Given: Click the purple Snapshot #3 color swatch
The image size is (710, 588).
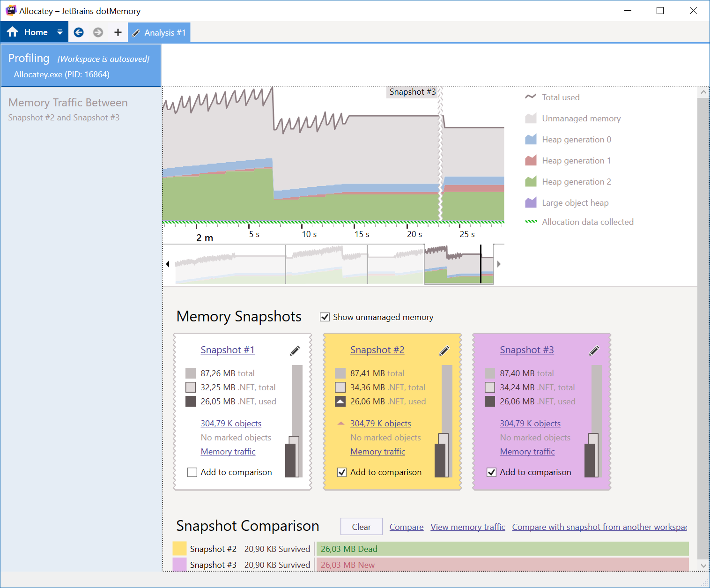Looking at the screenshot, I should coord(180,565).
